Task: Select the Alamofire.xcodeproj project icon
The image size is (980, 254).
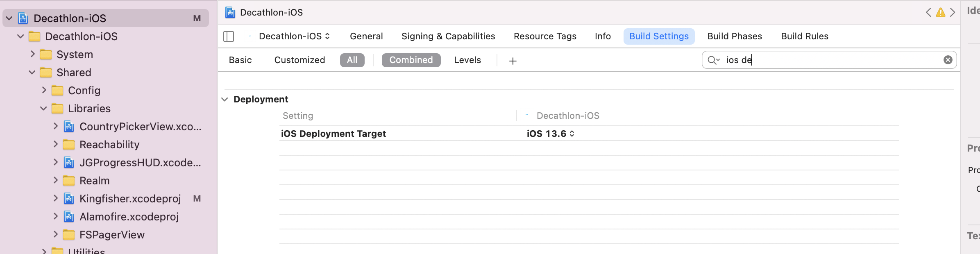Action: [x=69, y=217]
